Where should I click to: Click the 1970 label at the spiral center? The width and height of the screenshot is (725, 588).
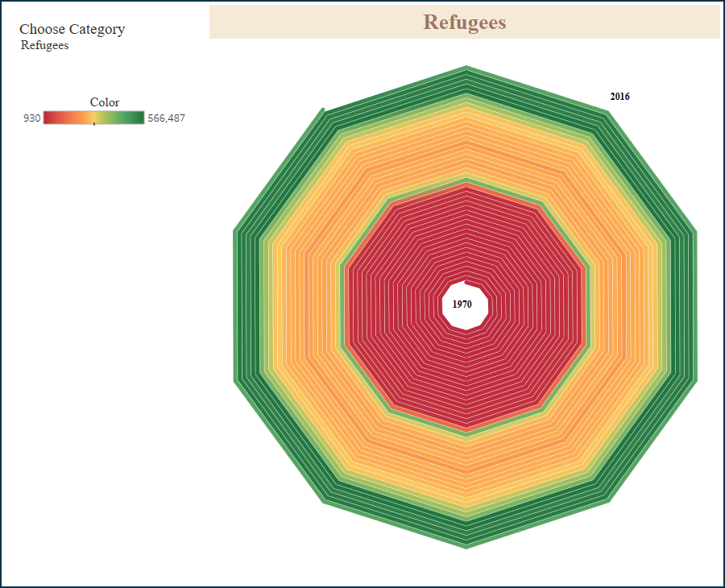point(462,304)
